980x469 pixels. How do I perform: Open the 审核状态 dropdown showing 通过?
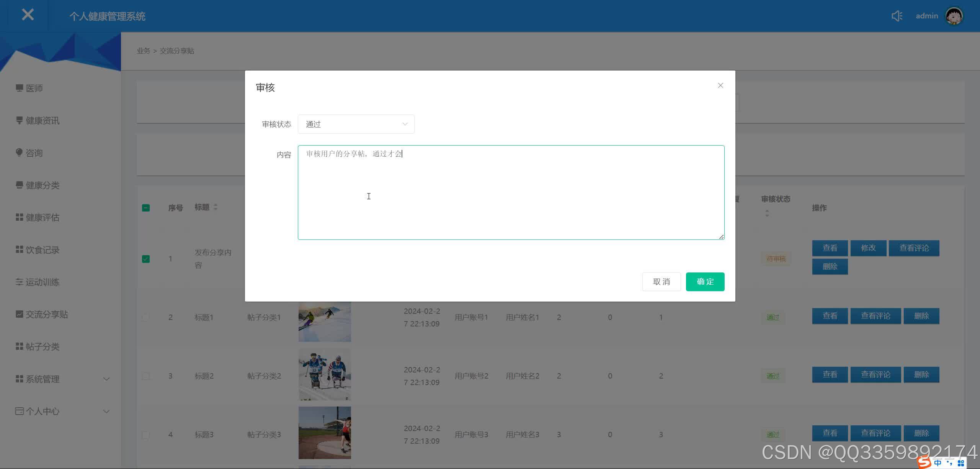(356, 124)
